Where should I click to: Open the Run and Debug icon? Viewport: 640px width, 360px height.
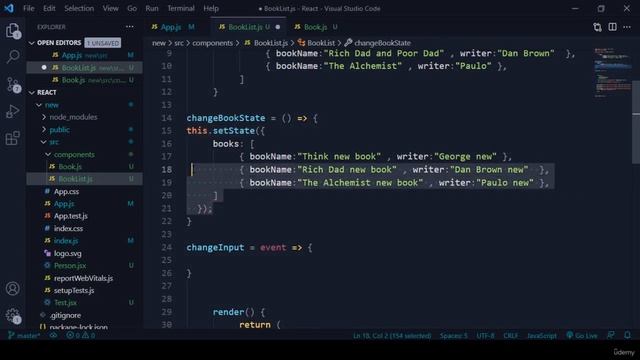point(13,111)
